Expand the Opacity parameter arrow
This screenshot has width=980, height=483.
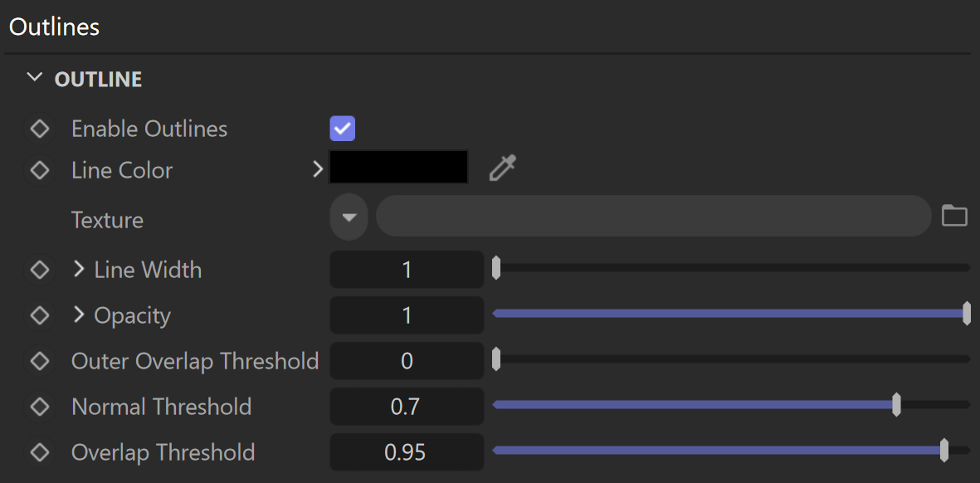coord(78,315)
